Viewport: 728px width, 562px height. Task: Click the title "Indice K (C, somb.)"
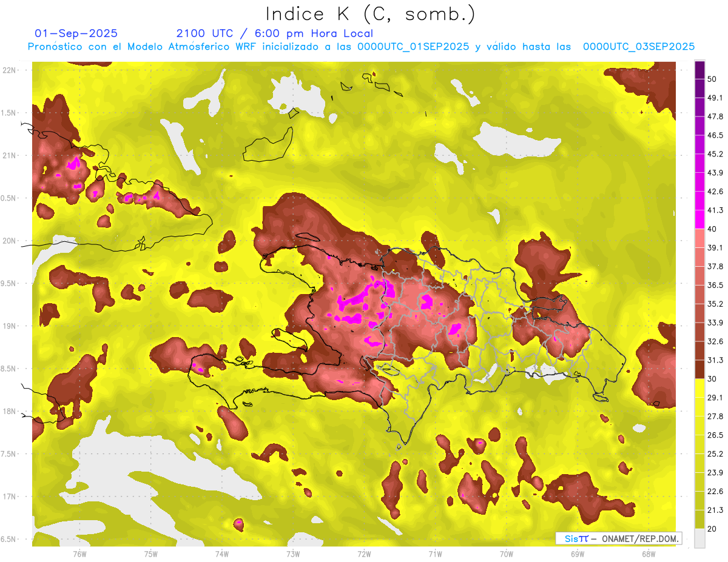(x=370, y=14)
